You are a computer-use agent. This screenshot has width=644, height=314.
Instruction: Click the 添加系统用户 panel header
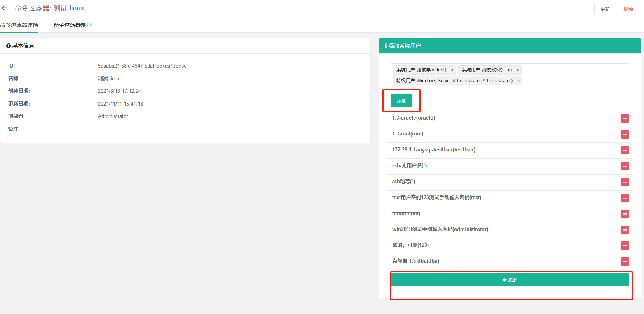(x=510, y=46)
